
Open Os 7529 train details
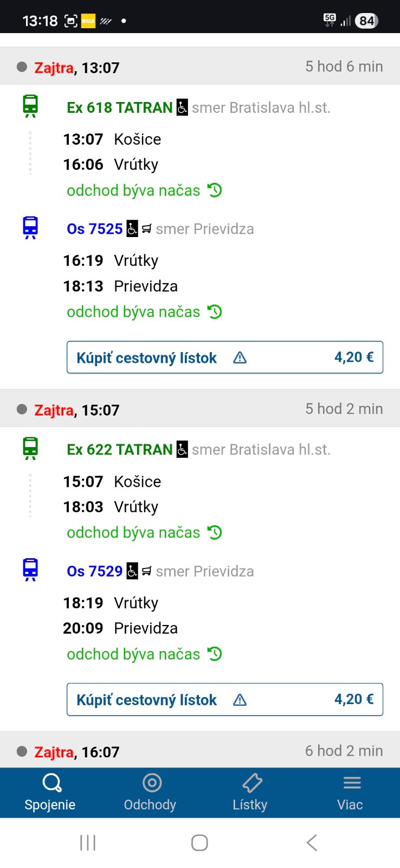(x=95, y=571)
